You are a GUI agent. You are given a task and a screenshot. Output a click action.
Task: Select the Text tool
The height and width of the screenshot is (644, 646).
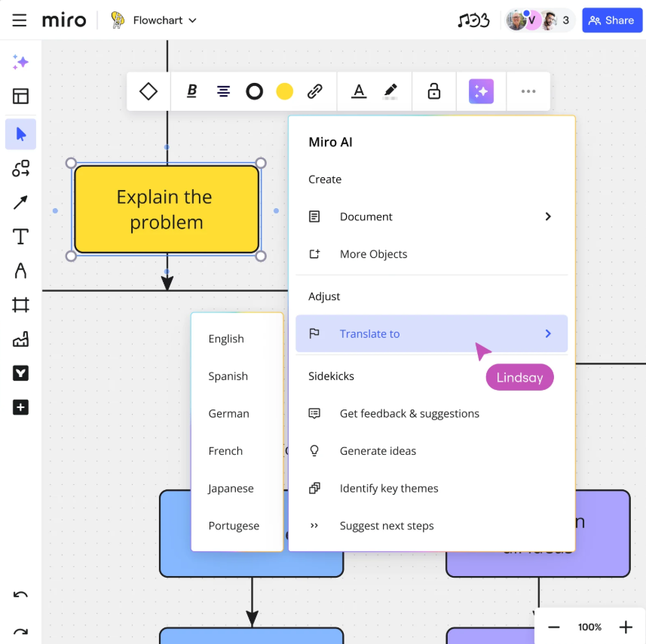pos(20,237)
